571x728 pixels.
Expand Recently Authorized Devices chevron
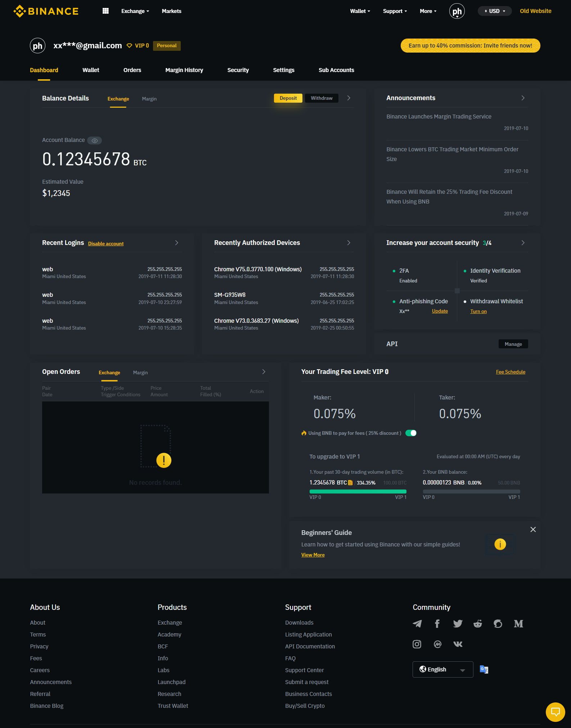pos(349,243)
